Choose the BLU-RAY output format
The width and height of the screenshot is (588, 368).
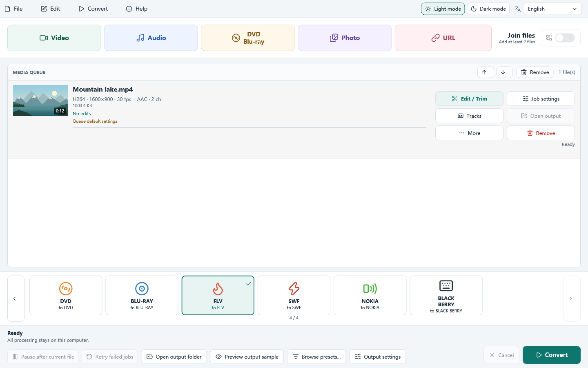coord(142,295)
